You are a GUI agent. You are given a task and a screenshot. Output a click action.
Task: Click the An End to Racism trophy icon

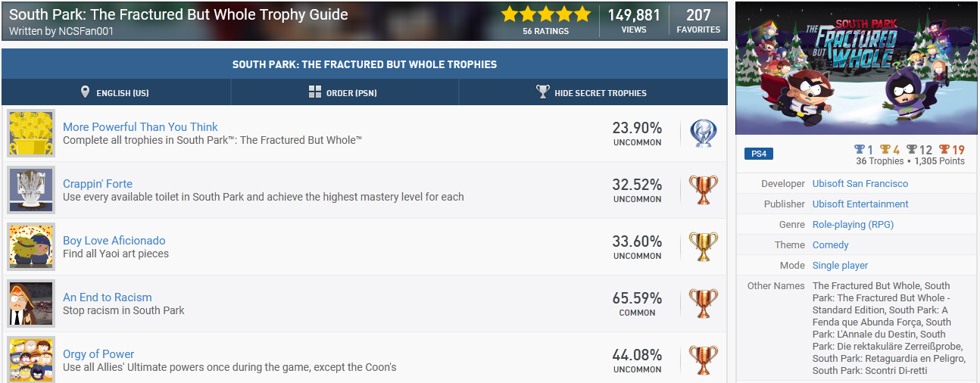coord(703,304)
